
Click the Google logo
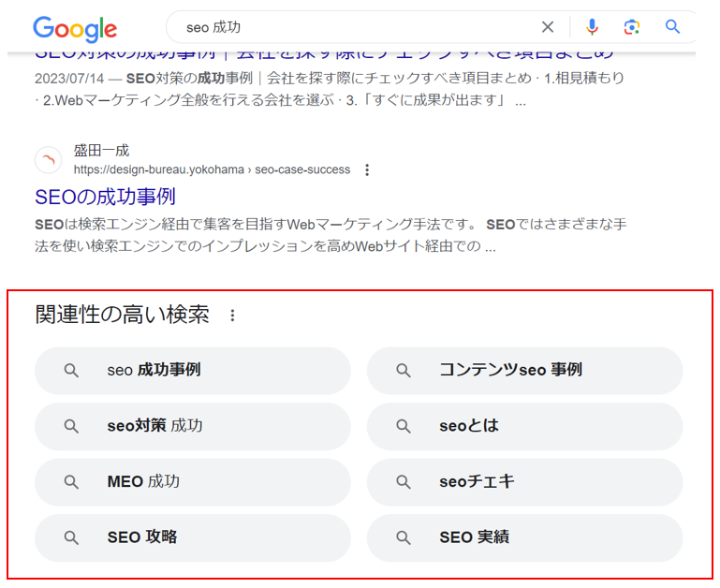click(75, 29)
